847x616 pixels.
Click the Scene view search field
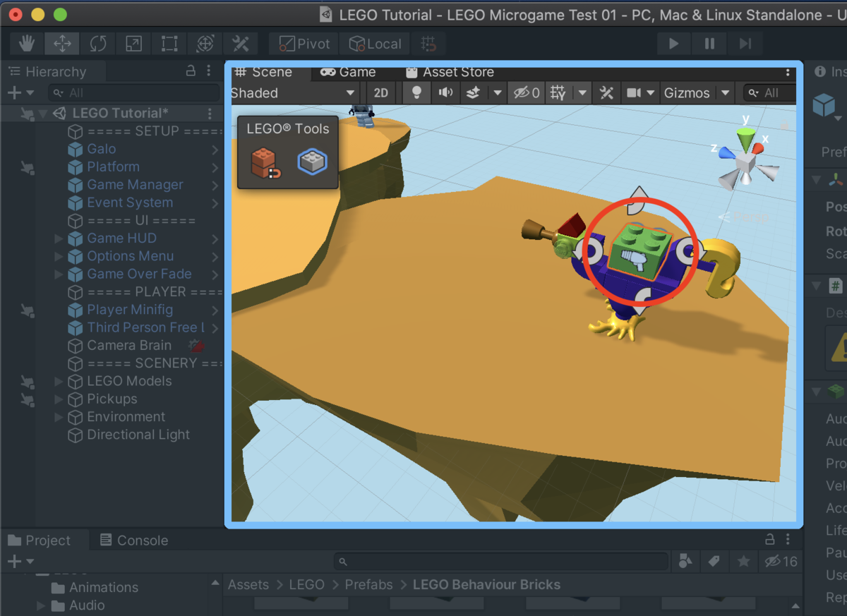coord(771,92)
